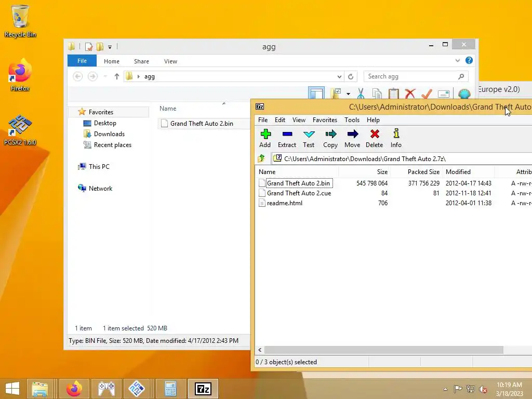Sort by Modified column in 7-Zip

click(x=468, y=171)
